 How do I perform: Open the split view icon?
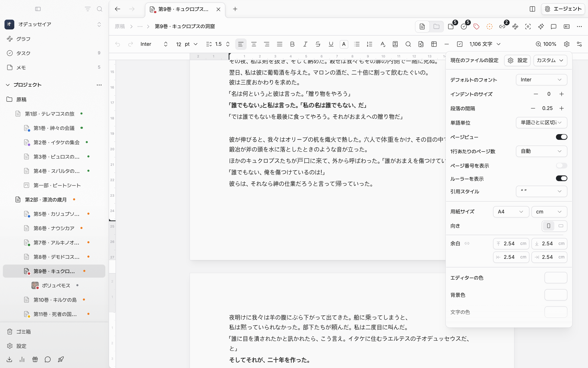pyautogui.click(x=532, y=9)
